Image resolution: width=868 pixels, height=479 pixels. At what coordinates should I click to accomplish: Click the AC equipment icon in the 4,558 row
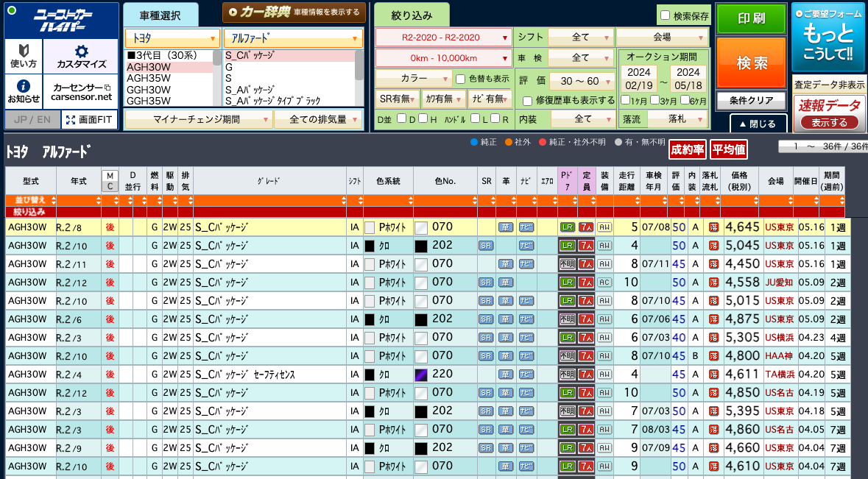point(604,282)
